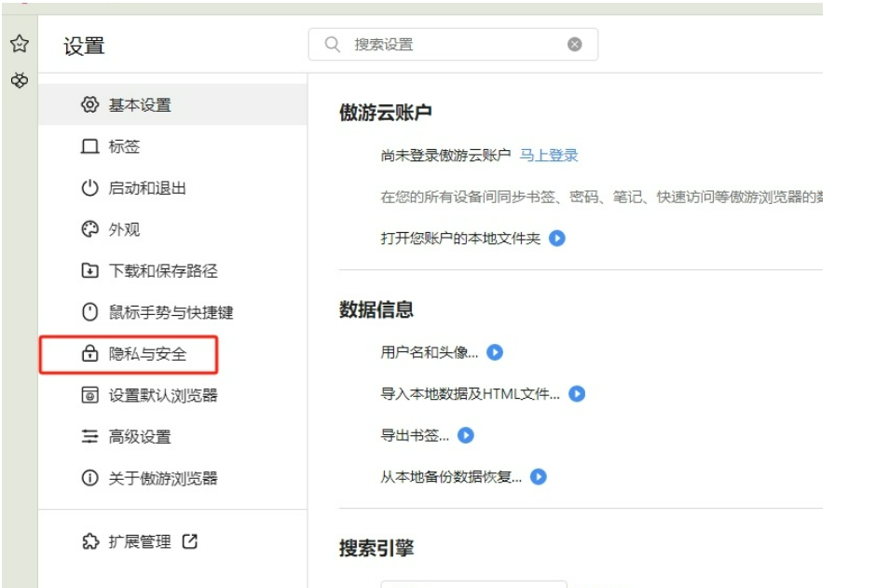This screenshot has width=875, height=588.
Task: Click the puzzle icon beside 扩展管理
Action: [89, 541]
